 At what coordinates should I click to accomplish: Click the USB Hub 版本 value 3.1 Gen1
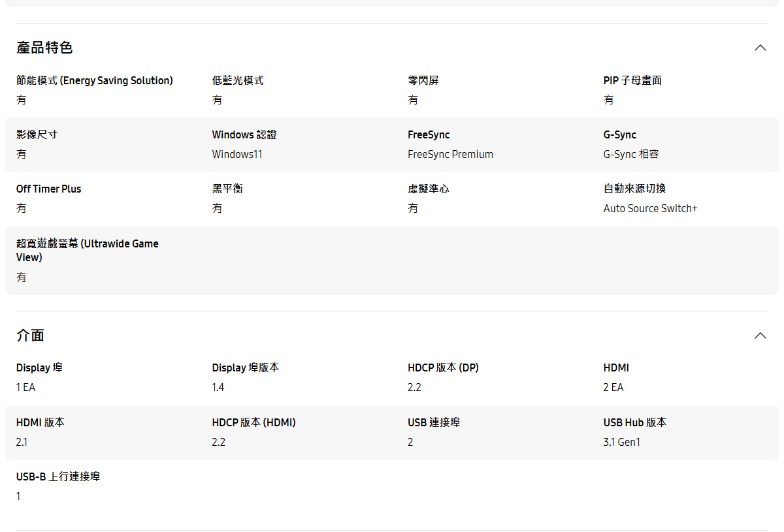pyautogui.click(x=622, y=442)
